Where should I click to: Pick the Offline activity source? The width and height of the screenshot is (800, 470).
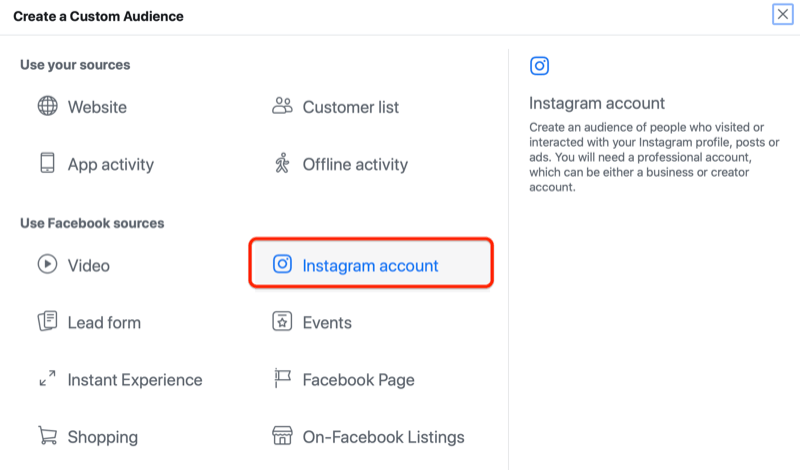[x=355, y=164]
